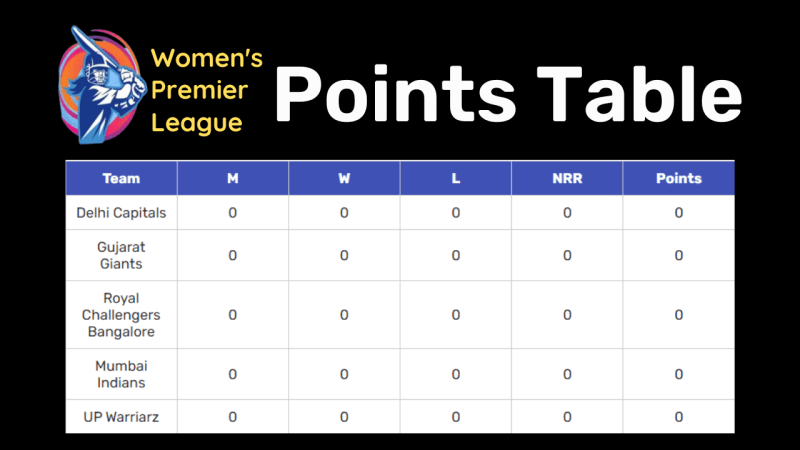Image resolution: width=800 pixels, height=450 pixels.
Task: Sort by the NRR column header
Action: point(567,179)
